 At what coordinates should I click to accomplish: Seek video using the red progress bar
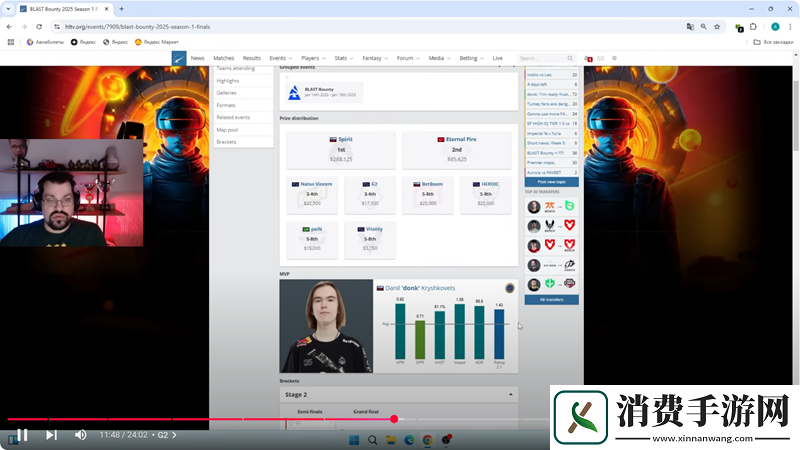(200, 419)
